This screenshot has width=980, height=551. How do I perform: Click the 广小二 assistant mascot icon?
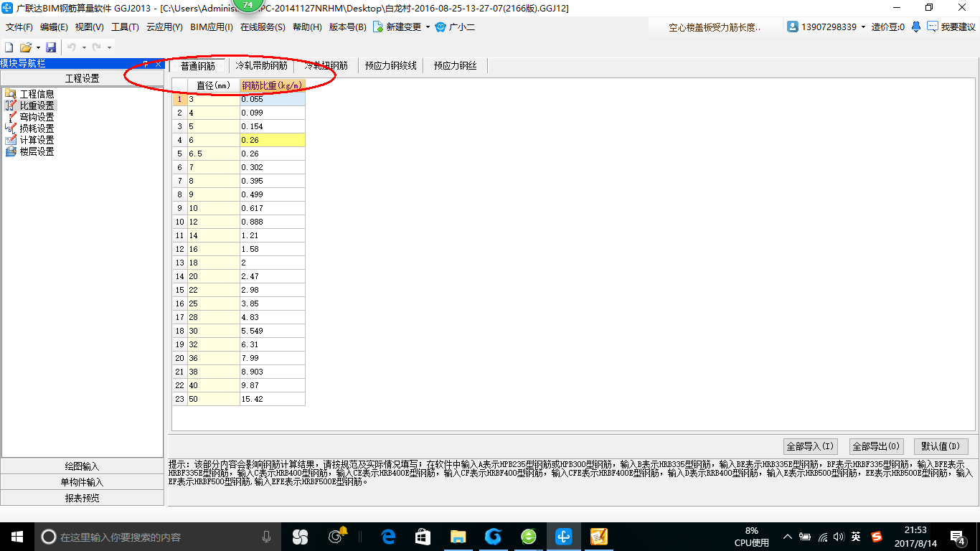tap(440, 27)
